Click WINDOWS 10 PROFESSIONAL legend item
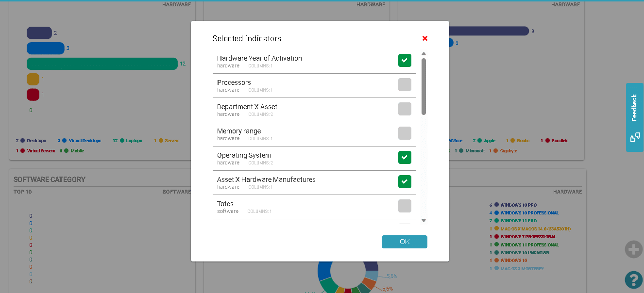 pos(524,213)
